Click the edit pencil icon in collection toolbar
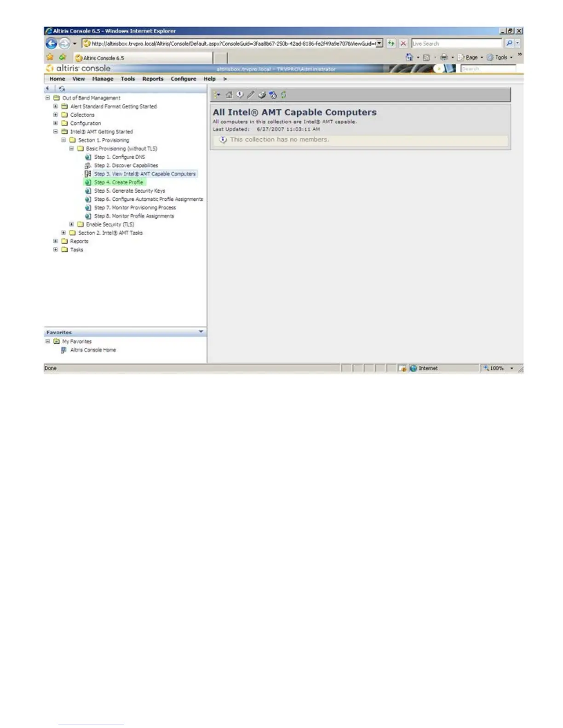The width and height of the screenshot is (563, 728). (x=251, y=95)
